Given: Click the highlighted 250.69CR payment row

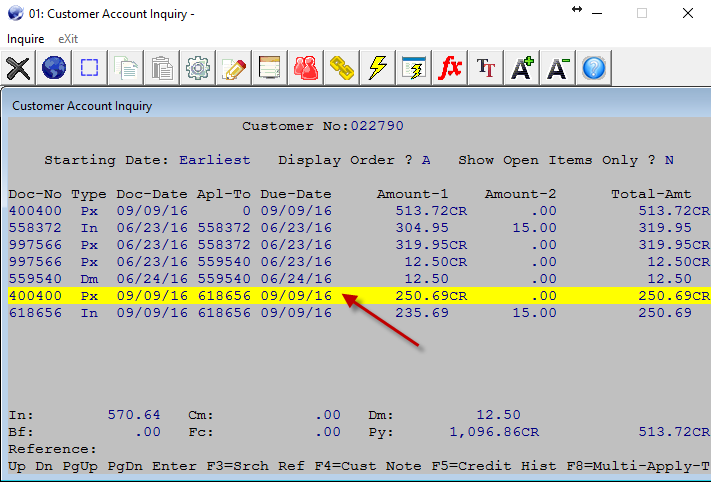Looking at the screenshot, I should (359, 296).
